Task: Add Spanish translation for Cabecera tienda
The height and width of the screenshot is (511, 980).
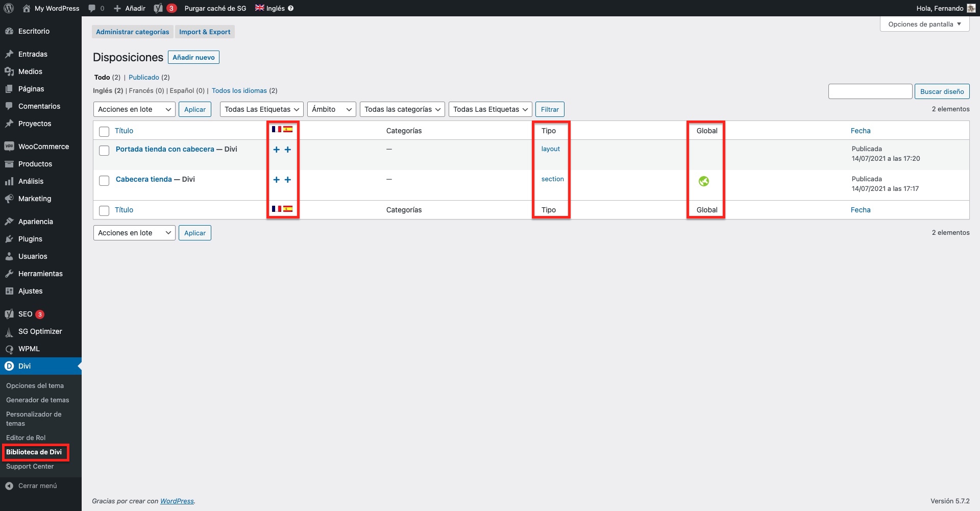Action: click(x=288, y=180)
